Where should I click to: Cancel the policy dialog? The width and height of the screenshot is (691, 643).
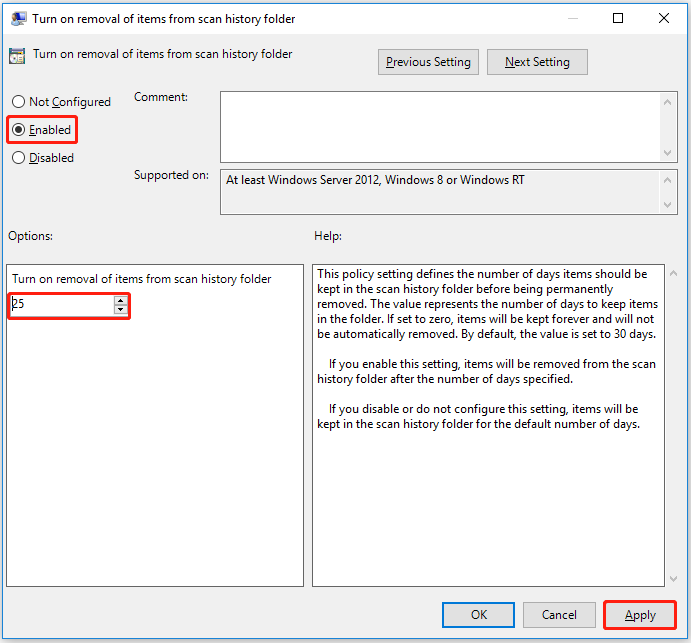click(559, 615)
